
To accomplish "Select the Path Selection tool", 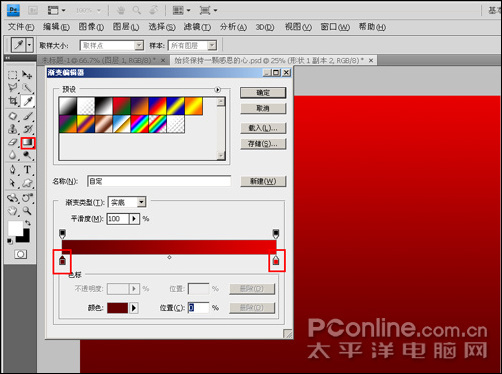I will (13, 183).
